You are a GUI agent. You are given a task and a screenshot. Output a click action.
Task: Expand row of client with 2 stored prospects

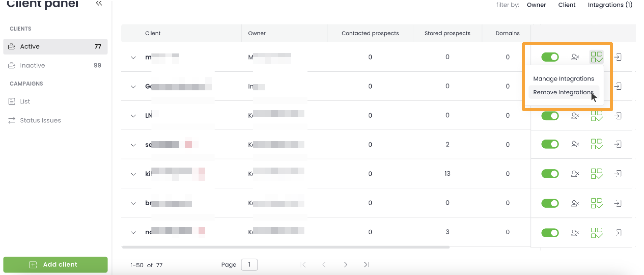(x=133, y=145)
